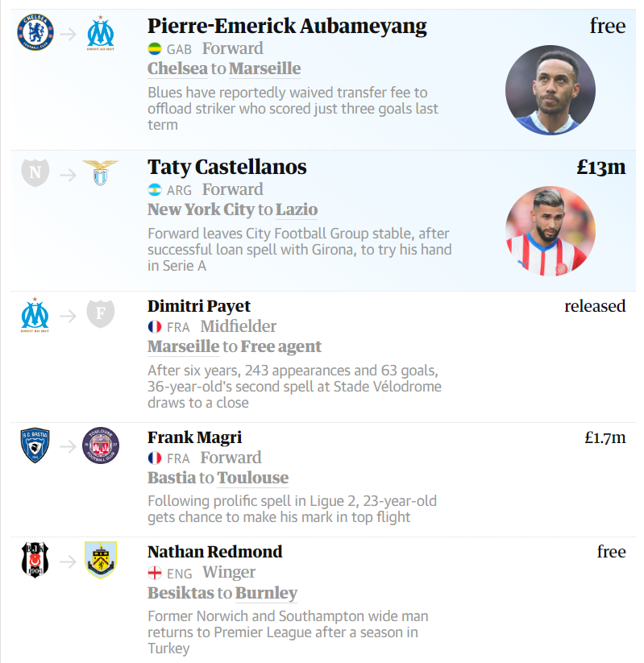Click the Burnley club crest icon
Screen dimensions: 644x663
click(x=101, y=560)
